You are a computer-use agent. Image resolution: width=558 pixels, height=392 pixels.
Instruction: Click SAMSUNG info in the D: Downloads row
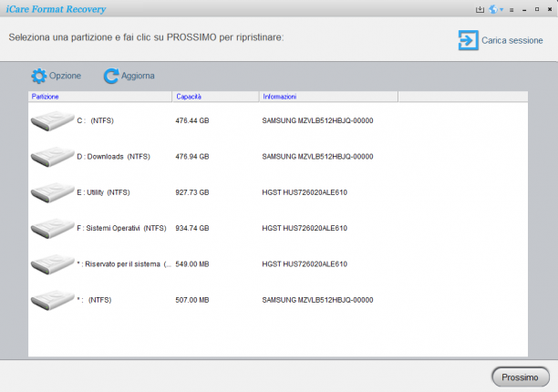pos(317,157)
